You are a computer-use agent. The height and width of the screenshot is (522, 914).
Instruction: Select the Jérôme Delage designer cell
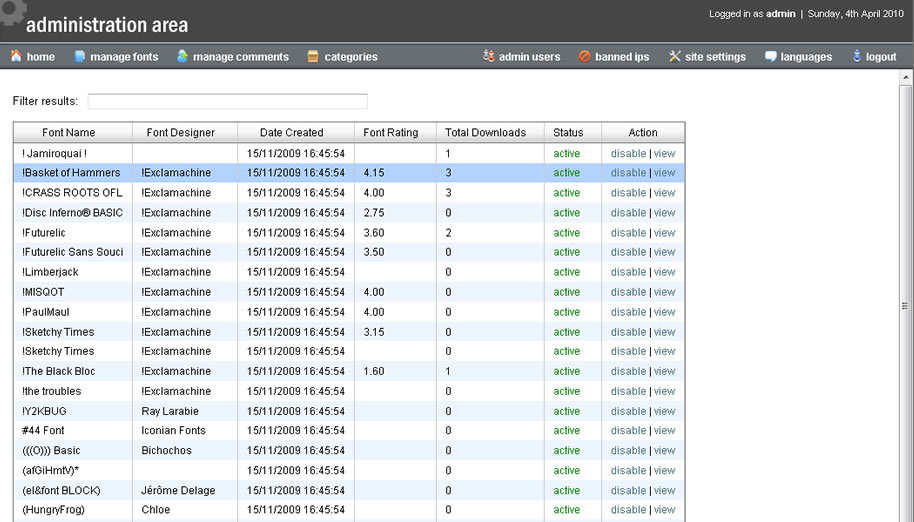point(185,490)
